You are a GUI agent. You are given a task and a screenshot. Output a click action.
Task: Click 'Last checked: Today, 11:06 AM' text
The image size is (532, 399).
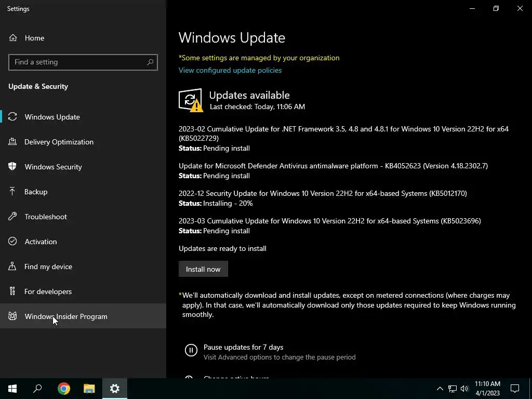coord(257,107)
